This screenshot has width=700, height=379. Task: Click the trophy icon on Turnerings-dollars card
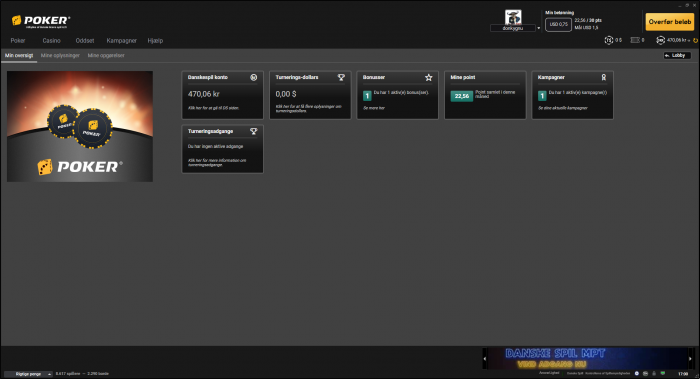pyautogui.click(x=341, y=77)
